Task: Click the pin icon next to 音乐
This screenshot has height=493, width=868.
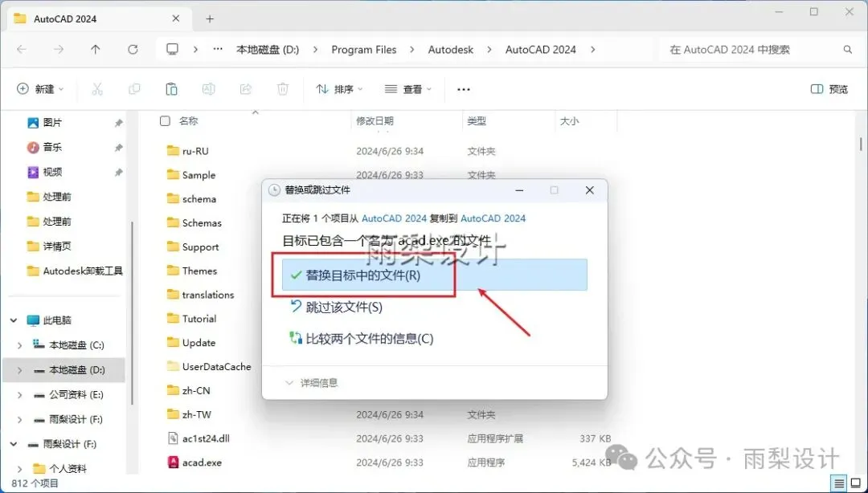Action: (x=118, y=148)
